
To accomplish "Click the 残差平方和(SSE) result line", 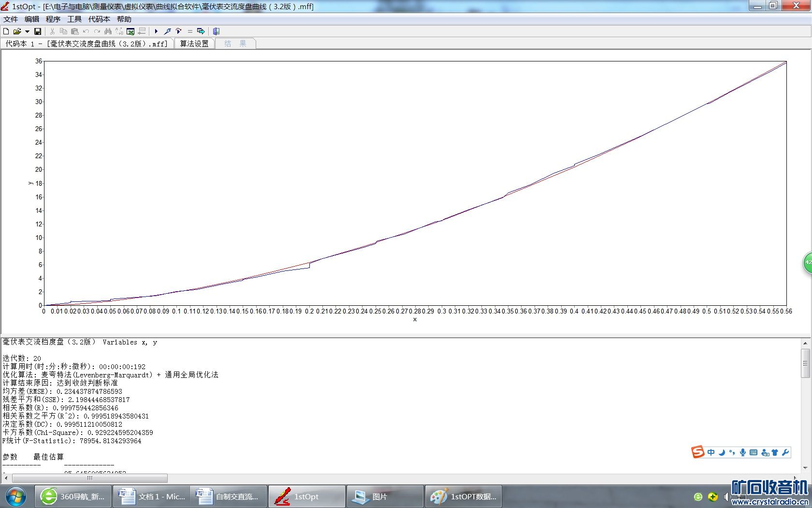I will [x=66, y=400].
